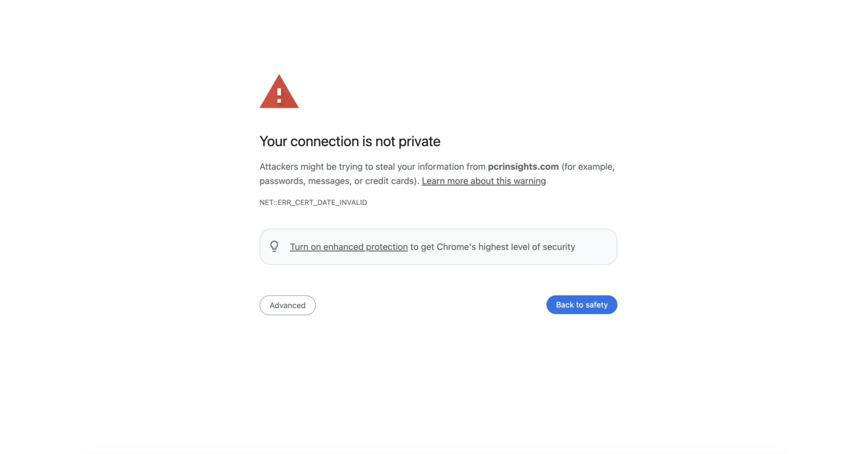Follow the "Turn on enhanced protection" link
Screen dimensions: 868x454
pyautogui.click(x=349, y=247)
